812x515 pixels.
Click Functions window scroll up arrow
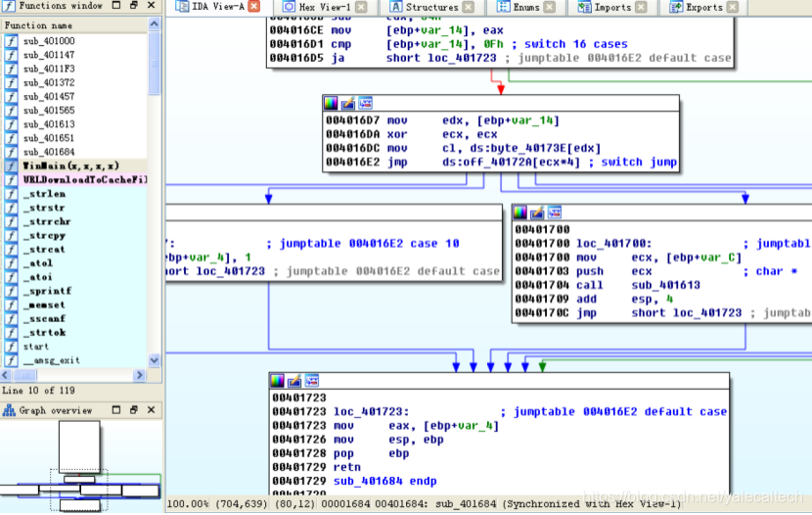[x=155, y=24]
